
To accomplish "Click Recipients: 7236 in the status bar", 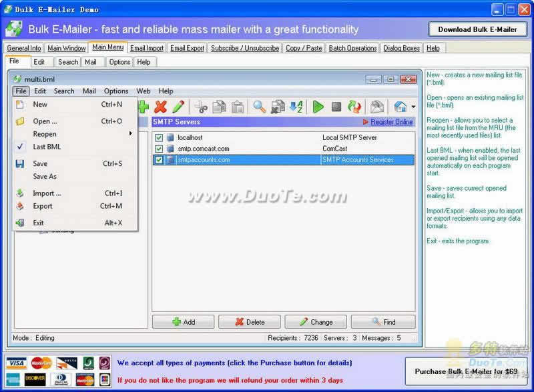I will tap(293, 338).
